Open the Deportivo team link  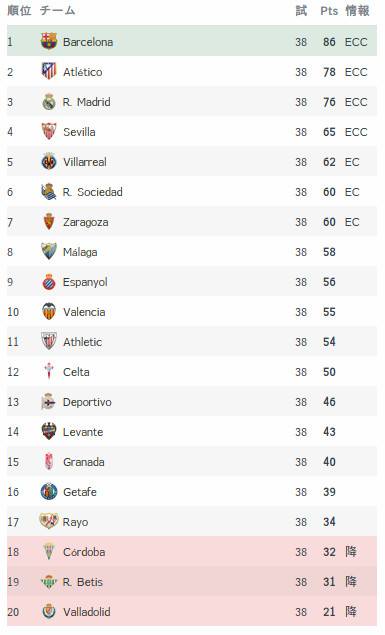(87, 402)
